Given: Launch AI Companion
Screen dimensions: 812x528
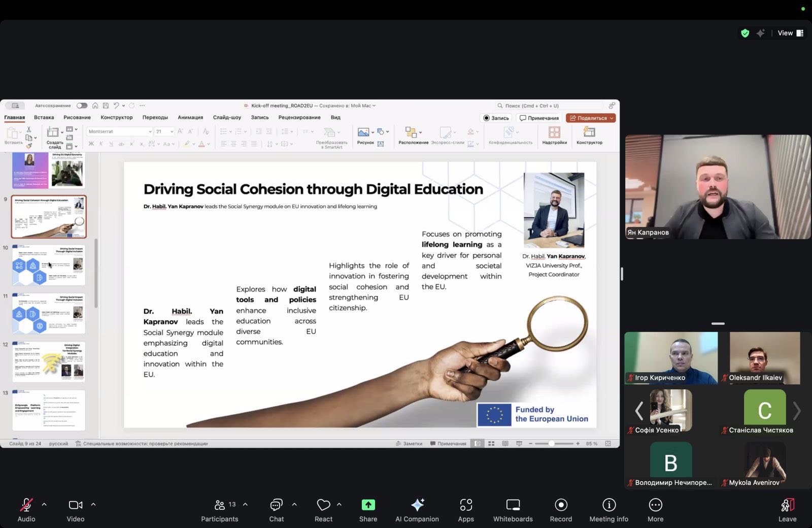Looking at the screenshot, I should pos(417,505).
